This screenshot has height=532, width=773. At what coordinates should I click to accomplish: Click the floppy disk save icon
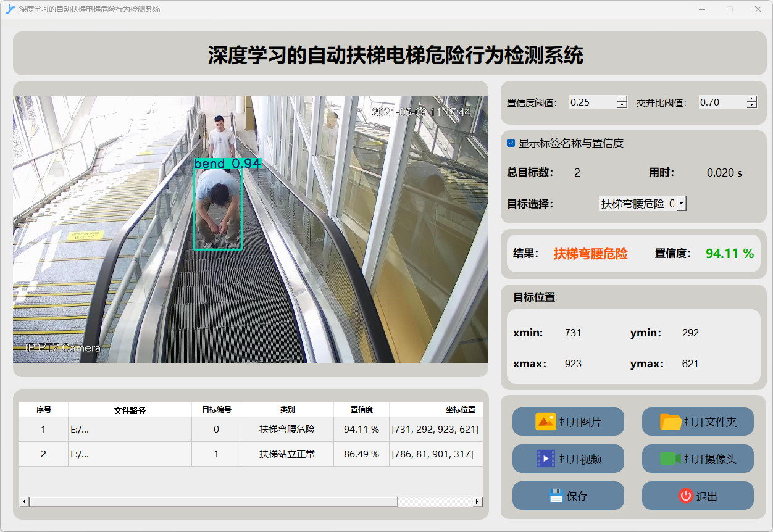pyautogui.click(x=556, y=496)
